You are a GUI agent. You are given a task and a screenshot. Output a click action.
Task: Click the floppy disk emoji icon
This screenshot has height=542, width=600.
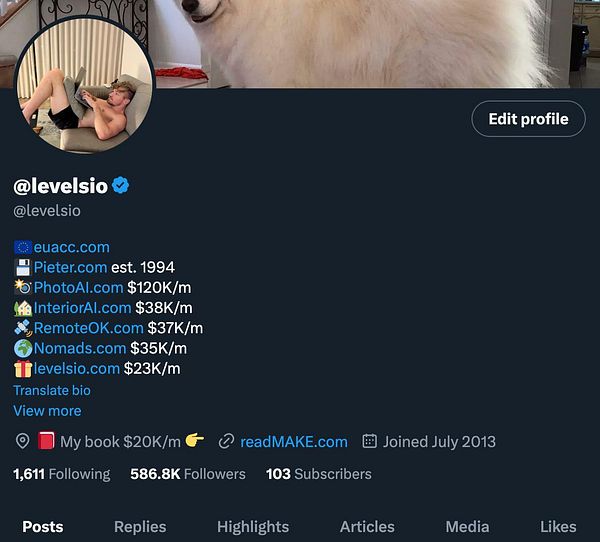tap(23, 268)
